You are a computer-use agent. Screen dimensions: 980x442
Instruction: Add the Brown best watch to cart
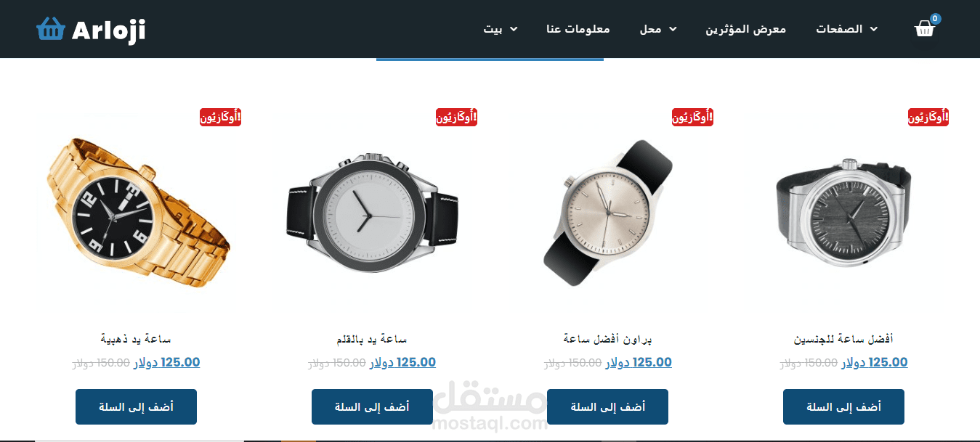[x=607, y=407]
